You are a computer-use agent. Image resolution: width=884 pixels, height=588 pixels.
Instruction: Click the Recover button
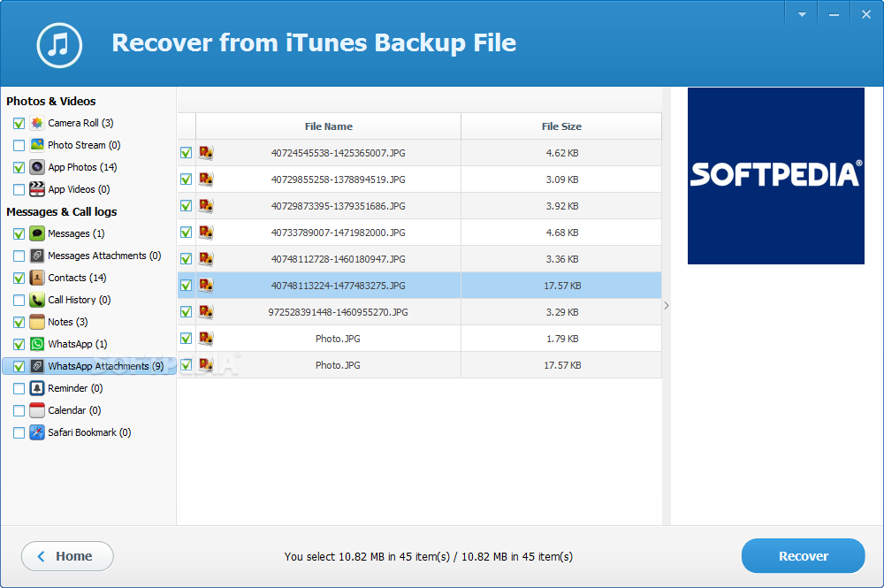pos(803,556)
